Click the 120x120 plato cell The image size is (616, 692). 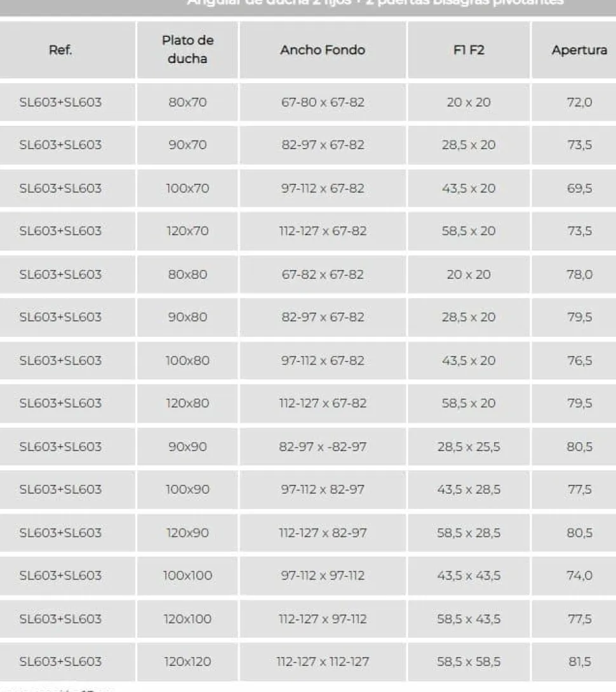tap(187, 661)
